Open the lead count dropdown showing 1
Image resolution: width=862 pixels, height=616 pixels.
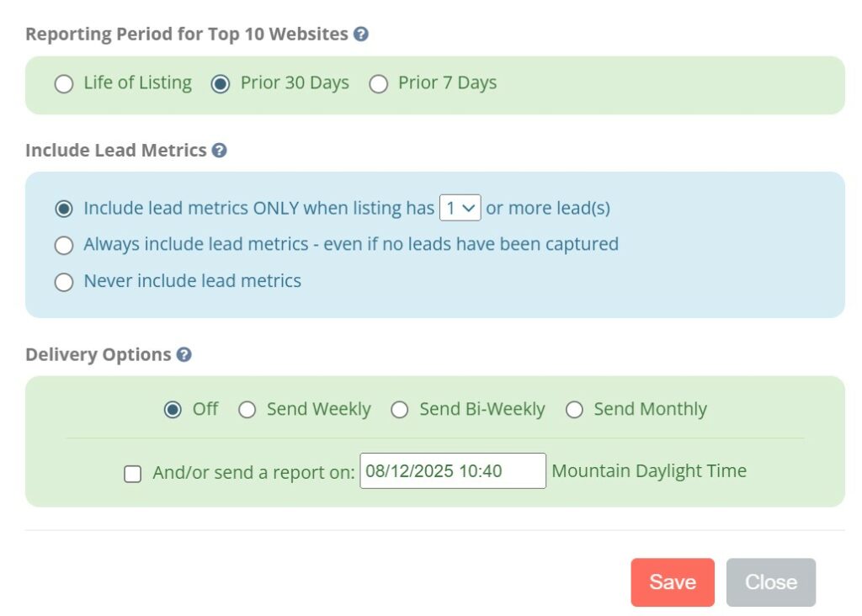coord(460,208)
